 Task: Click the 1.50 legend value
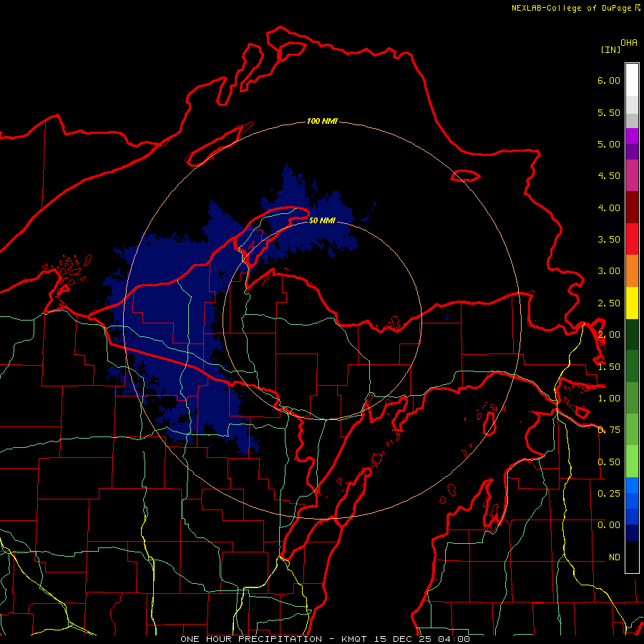[609, 367]
